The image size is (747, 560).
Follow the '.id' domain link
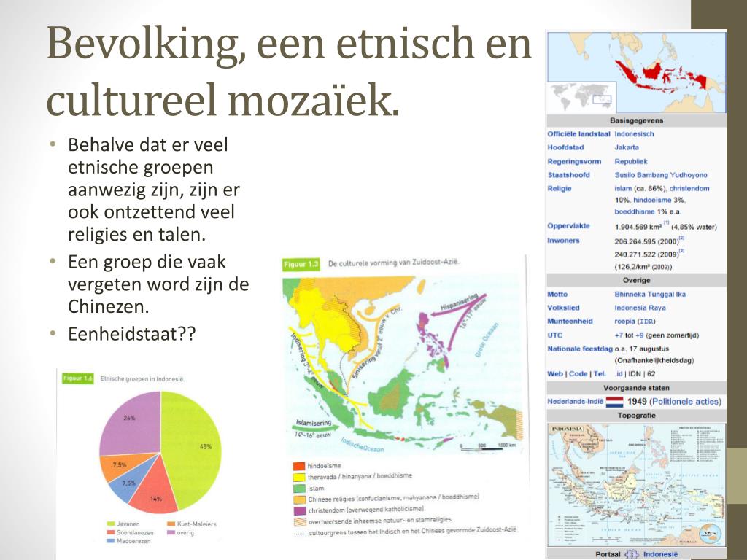(x=619, y=374)
